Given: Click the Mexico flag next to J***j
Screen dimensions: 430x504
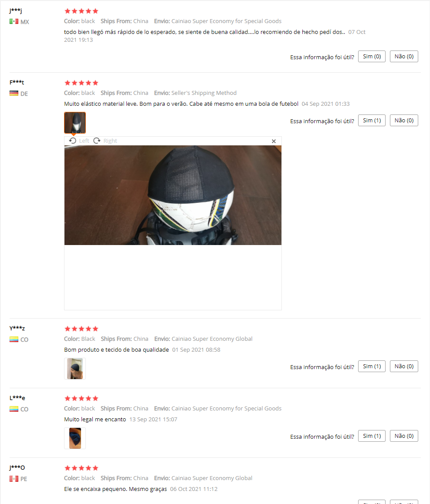Looking at the screenshot, I should point(14,21).
